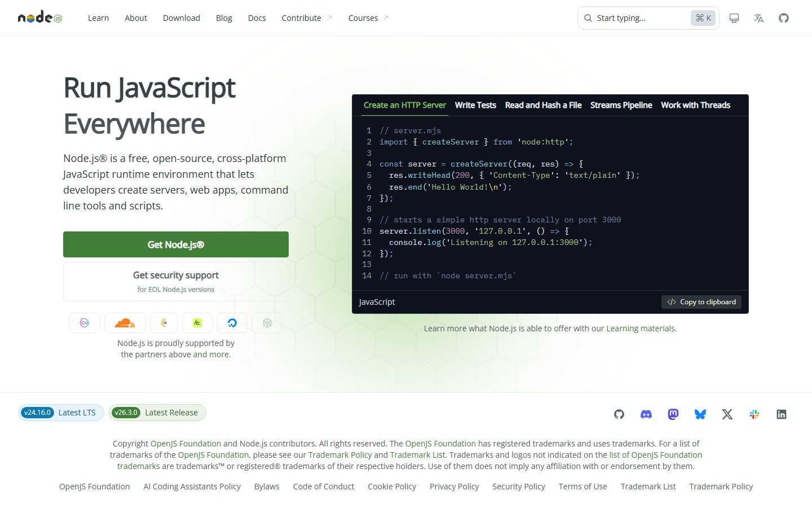Image resolution: width=812 pixels, height=508 pixels.
Task: Click the 'Copy to clipboard' button
Action: (701, 302)
